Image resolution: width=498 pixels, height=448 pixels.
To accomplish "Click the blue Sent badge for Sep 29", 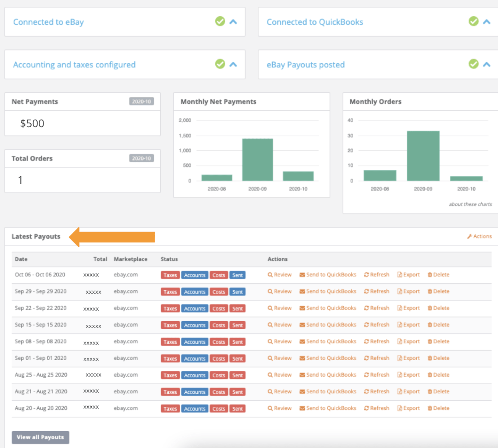I will [237, 292].
